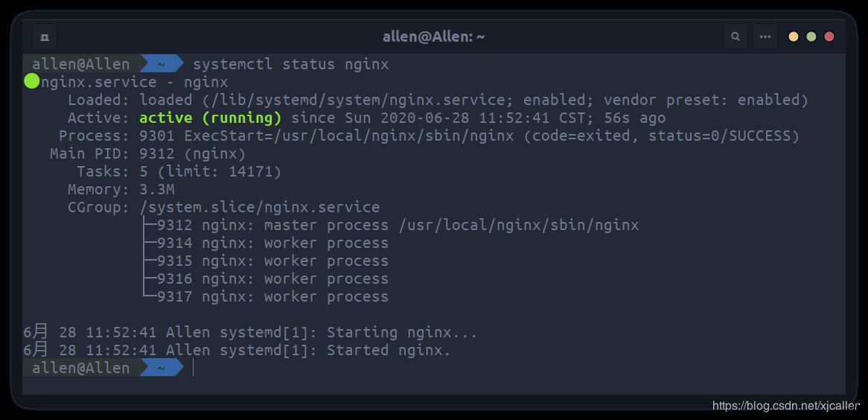Click the terminal title 'allen@Allen: ~'

pyautogui.click(x=433, y=36)
